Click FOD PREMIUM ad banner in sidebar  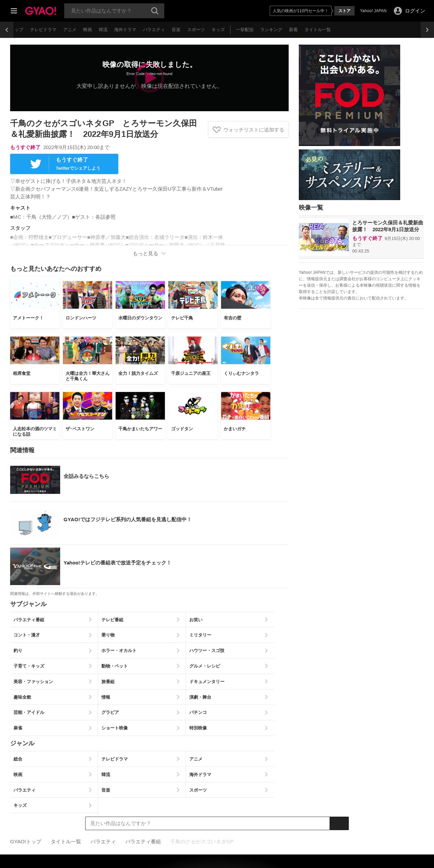pos(349,95)
